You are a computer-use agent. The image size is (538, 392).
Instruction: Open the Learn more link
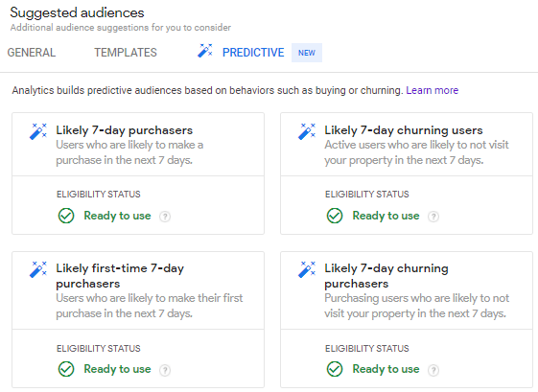pyautogui.click(x=432, y=90)
